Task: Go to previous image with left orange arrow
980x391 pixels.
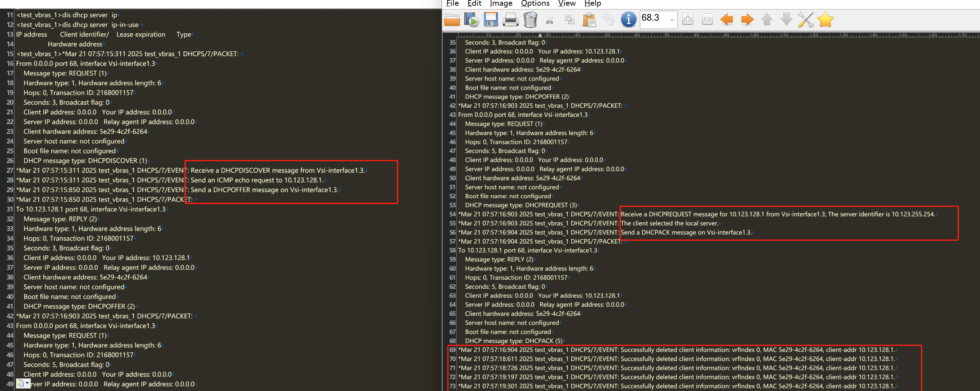Action: [x=727, y=19]
